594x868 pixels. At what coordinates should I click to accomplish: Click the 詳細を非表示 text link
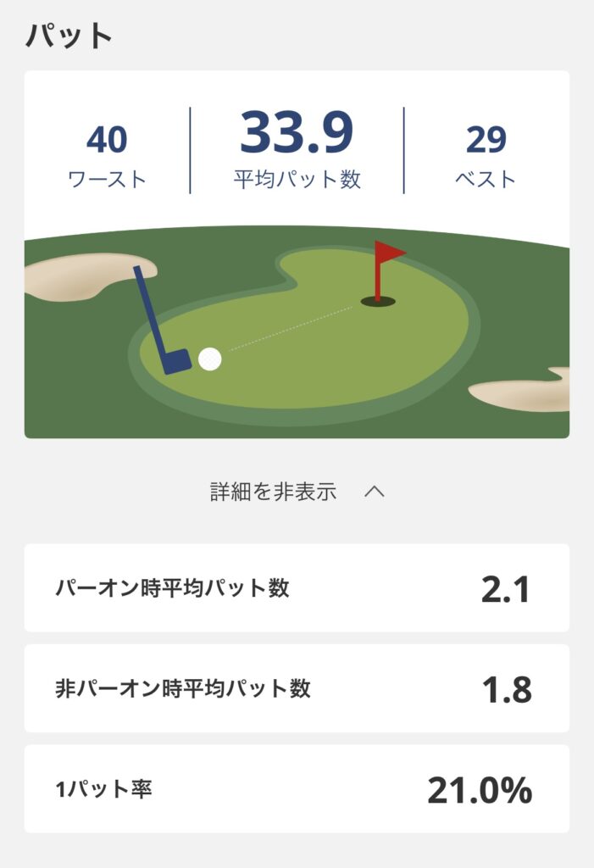tap(273, 492)
